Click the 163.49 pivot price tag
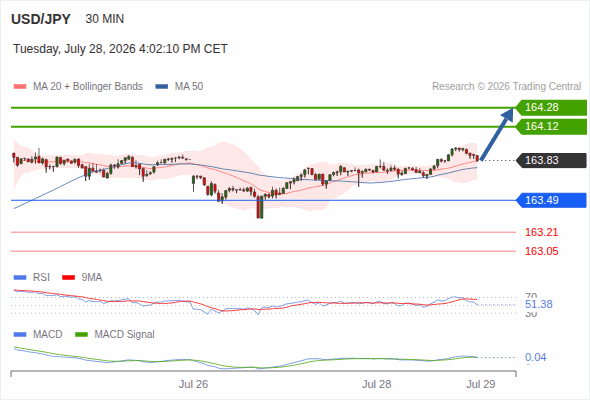The image size is (590, 400). click(x=551, y=200)
